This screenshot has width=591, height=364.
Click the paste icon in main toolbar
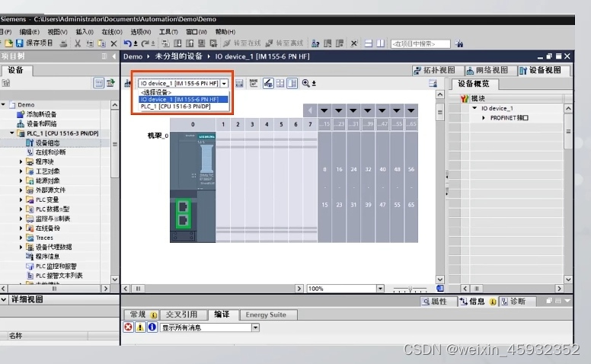click(x=102, y=43)
